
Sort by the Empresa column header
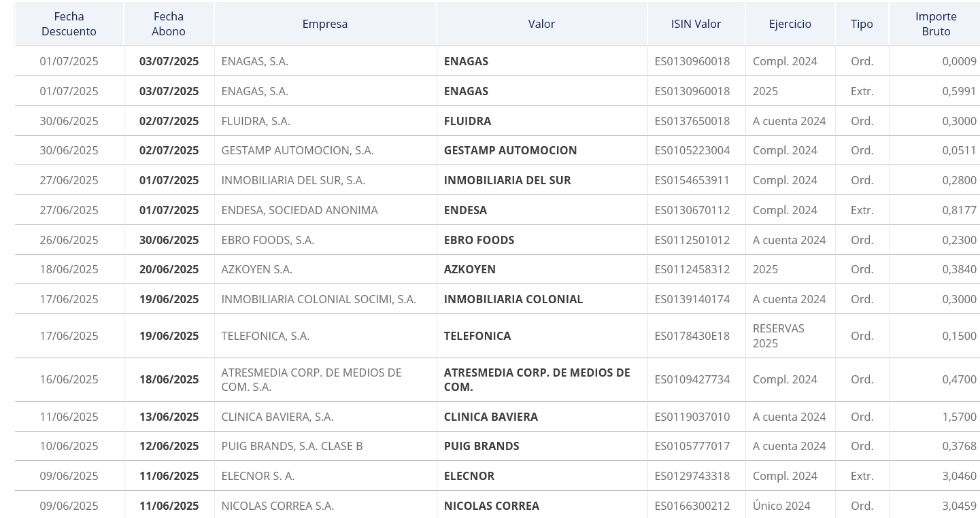[x=325, y=24]
